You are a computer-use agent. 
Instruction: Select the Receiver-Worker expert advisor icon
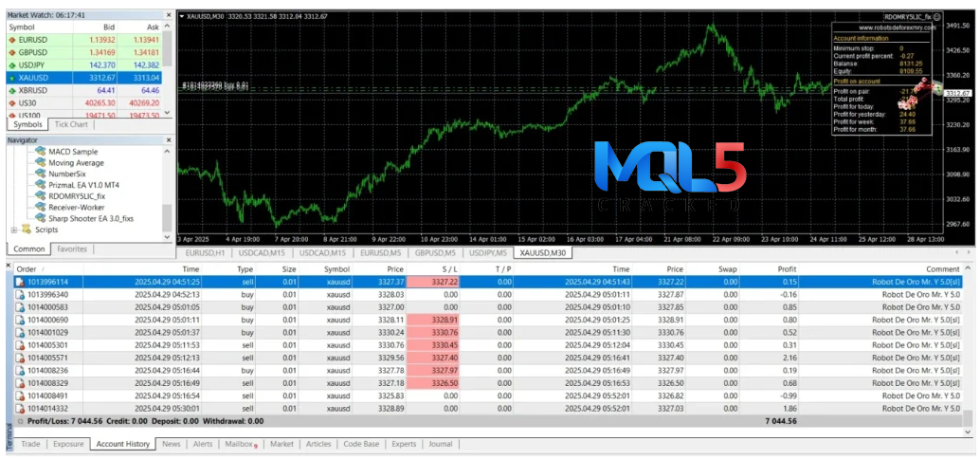tap(41, 207)
